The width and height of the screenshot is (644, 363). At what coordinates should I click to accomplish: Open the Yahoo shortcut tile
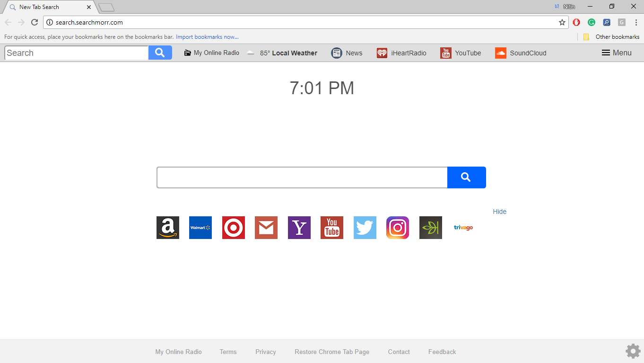tap(299, 228)
